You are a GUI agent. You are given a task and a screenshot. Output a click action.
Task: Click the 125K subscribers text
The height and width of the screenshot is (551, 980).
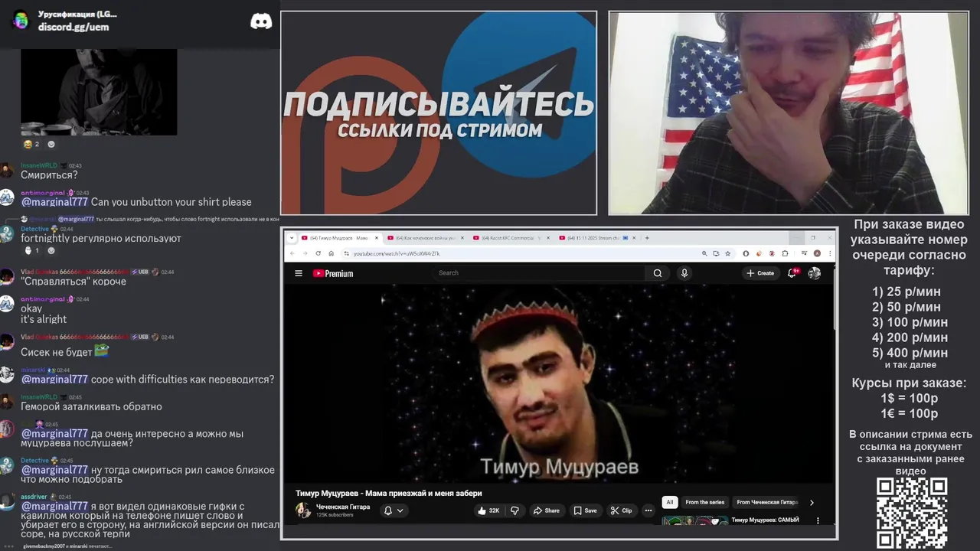[335, 515]
